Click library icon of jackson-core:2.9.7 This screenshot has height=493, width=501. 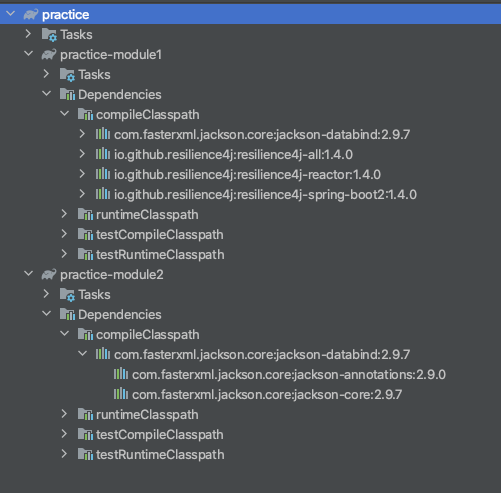(x=121, y=394)
